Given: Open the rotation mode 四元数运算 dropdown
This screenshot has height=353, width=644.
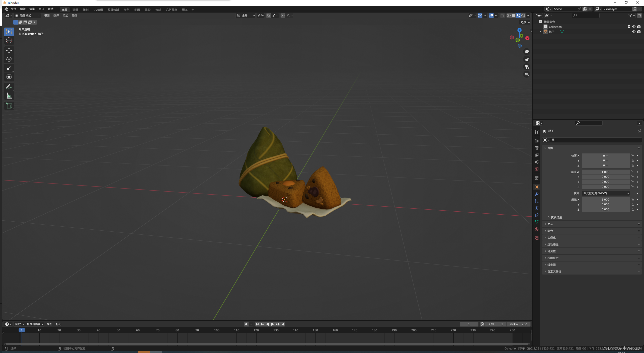Looking at the screenshot, I should tap(606, 193).
